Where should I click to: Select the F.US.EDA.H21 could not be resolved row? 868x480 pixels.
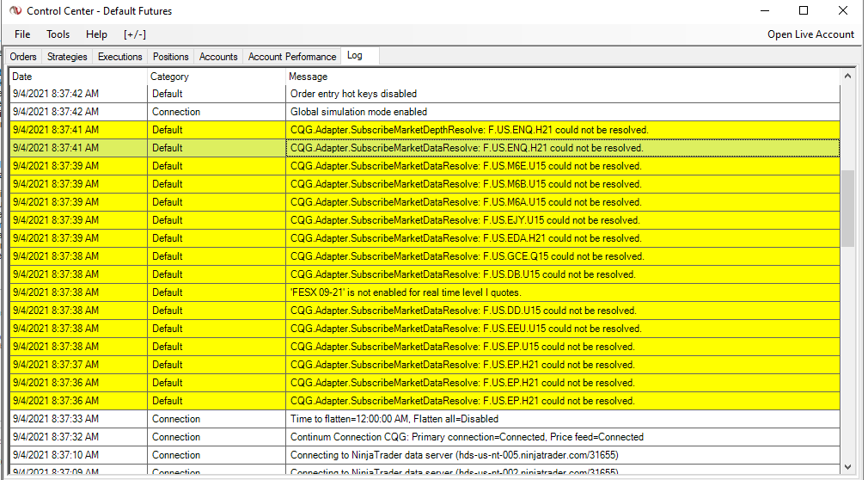(425, 238)
